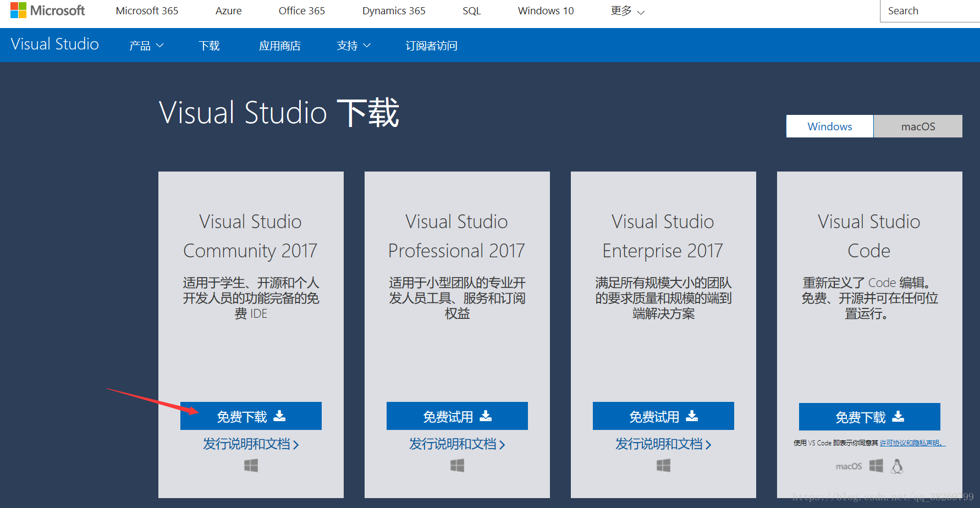
Task: Click download icon on Enterprise 免费试用 button
Action: point(692,416)
